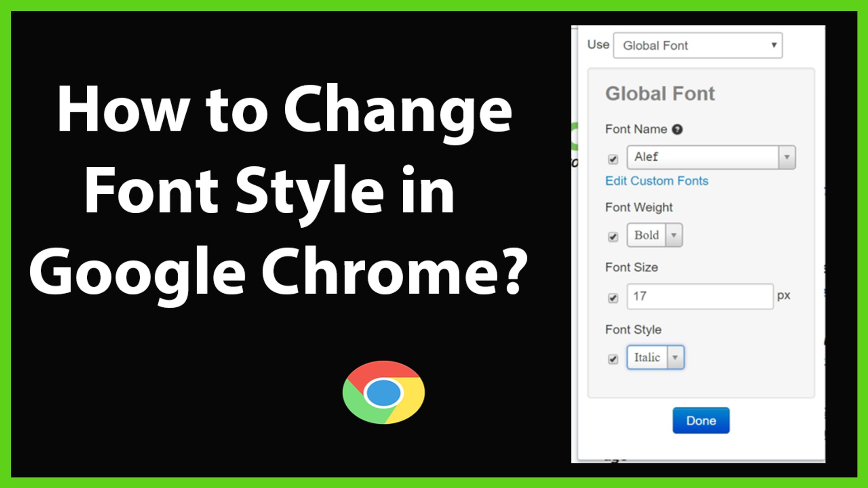
Task: Open the Font Name dropdown showing Alef
Action: (x=787, y=157)
